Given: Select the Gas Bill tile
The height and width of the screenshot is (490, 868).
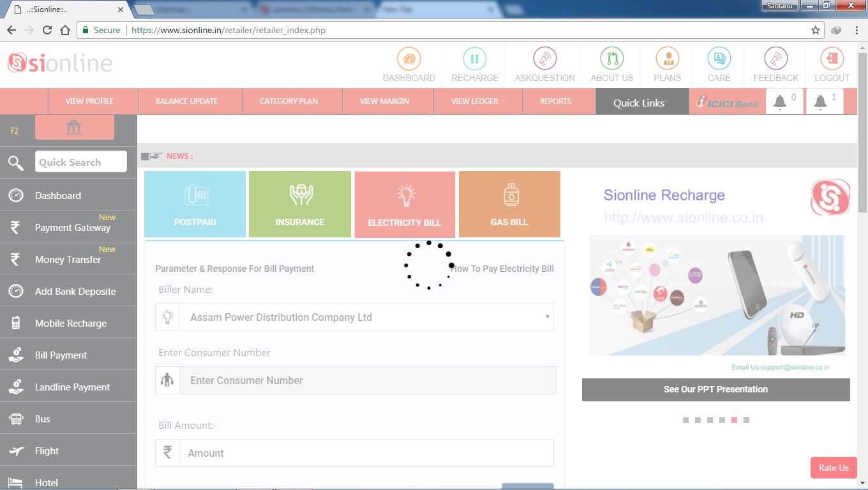Looking at the screenshot, I should (x=509, y=204).
